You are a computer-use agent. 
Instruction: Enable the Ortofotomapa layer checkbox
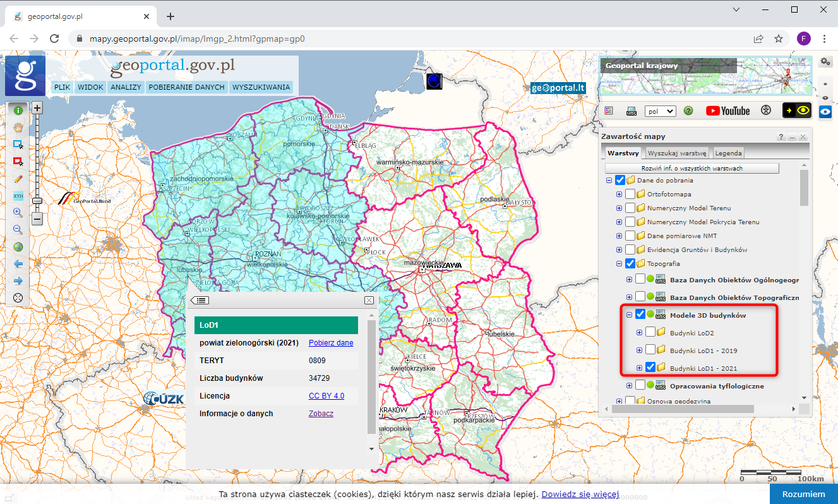coord(630,195)
